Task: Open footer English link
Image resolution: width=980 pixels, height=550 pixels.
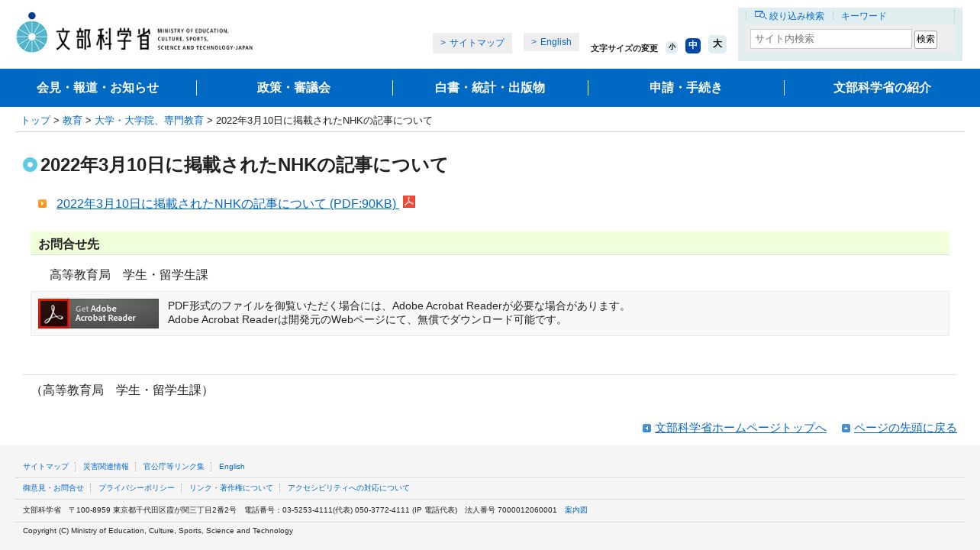Action: pyautogui.click(x=232, y=467)
